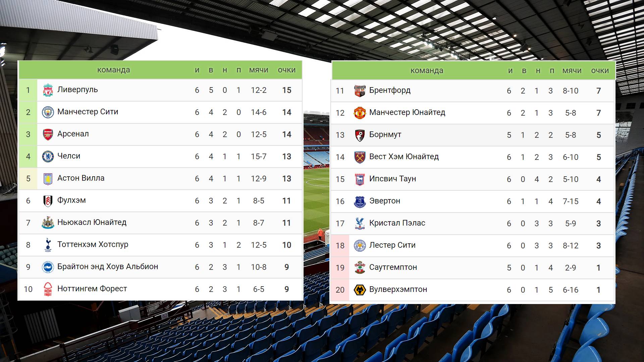
Task: Open the Астон Вилла team link
Action: pyautogui.click(x=81, y=178)
